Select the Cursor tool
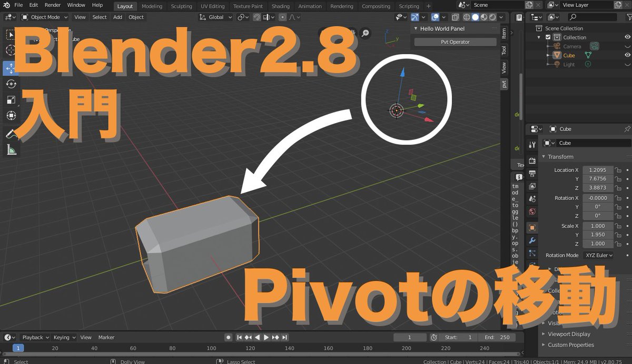Viewport: 632px width, 364px height. coord(11,50)
